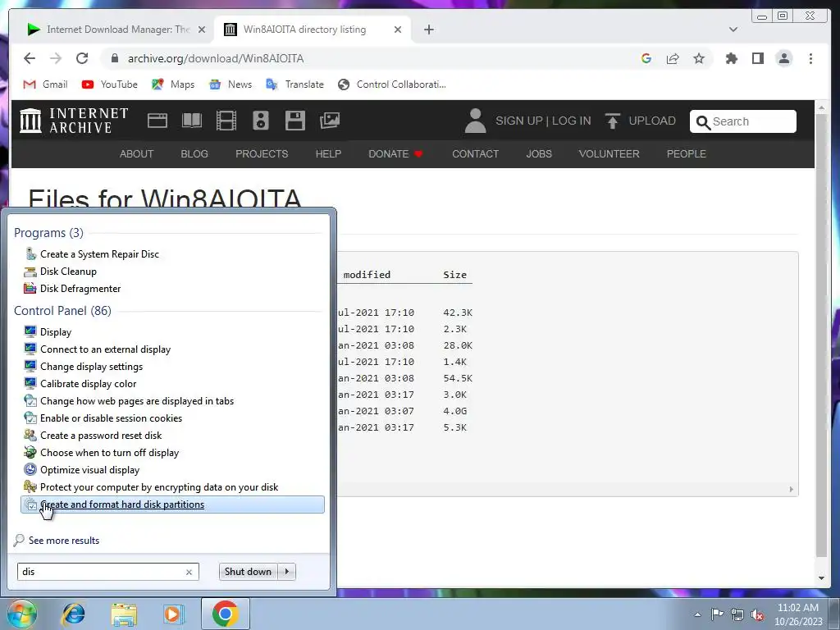
Task: Open the Internet Archive home logo
Action: click(74, 121)
